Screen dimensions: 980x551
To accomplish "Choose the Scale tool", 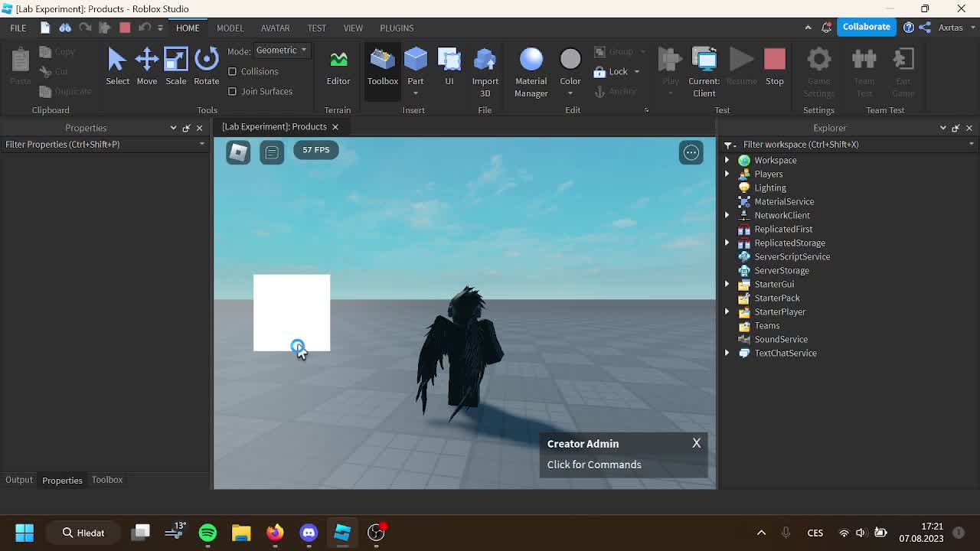I will (175, 67).
